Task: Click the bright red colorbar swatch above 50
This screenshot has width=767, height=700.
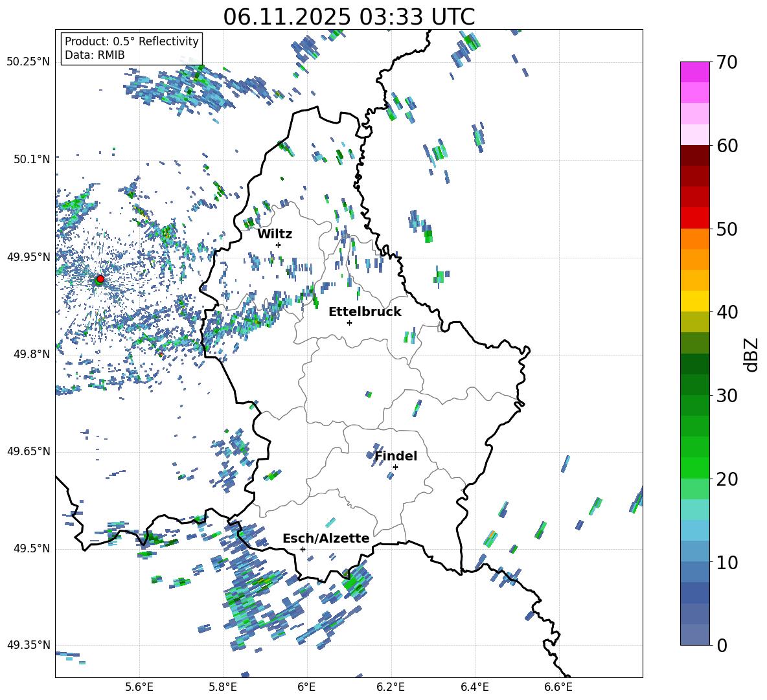Action: tap(695, 218)
